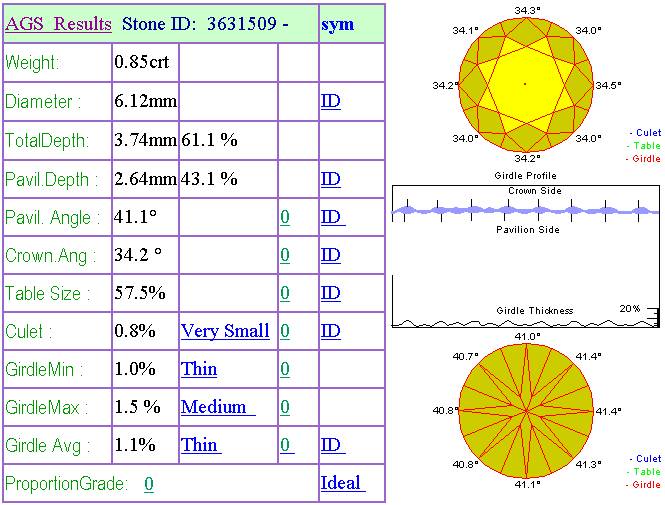This screenshot has width=665, height=505.
Task: Select the pavilion facet diagram
Action: [526, 410]
